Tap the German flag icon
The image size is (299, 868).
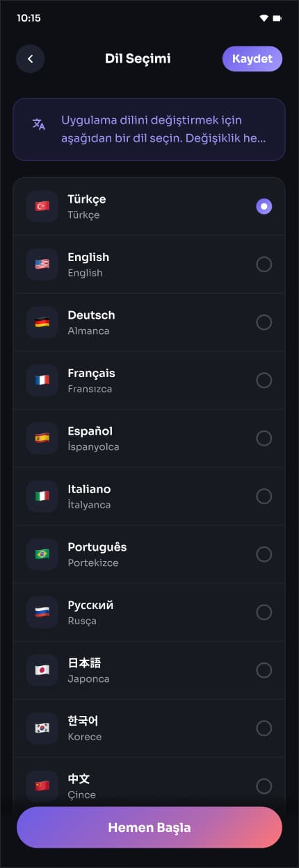coord(42,322)
